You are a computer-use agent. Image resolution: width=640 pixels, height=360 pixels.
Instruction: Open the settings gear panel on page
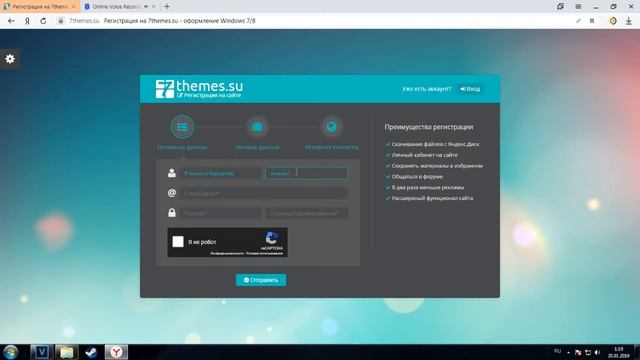point(10,59)
